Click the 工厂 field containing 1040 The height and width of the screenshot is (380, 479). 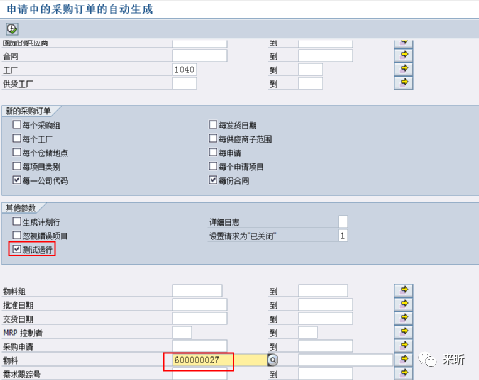(185, 70)
